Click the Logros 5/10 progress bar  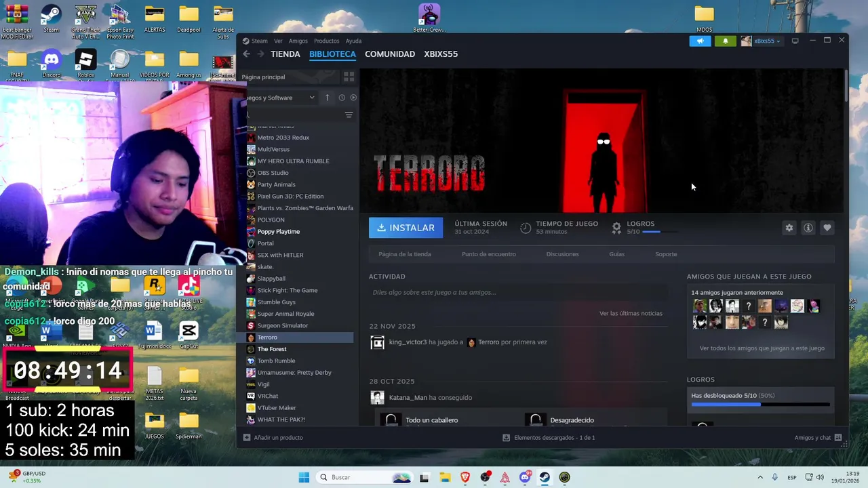pos(660,232)
